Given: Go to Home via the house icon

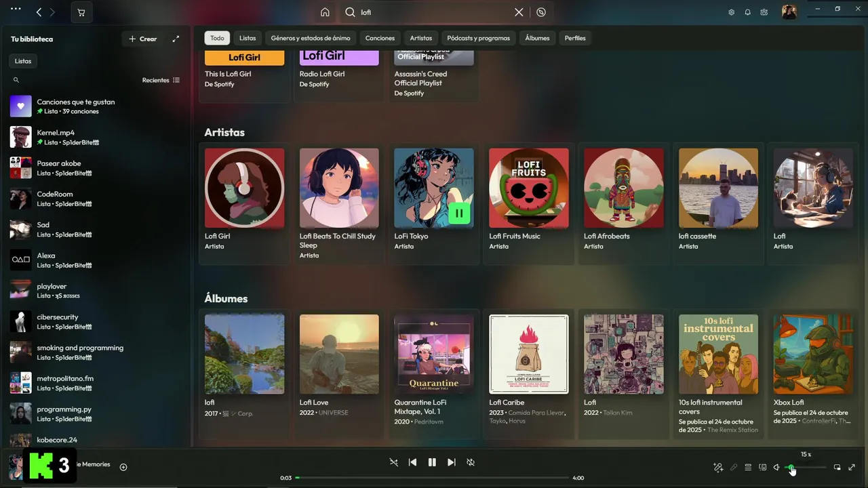Looking at the screenshot, I should (325, 12).
